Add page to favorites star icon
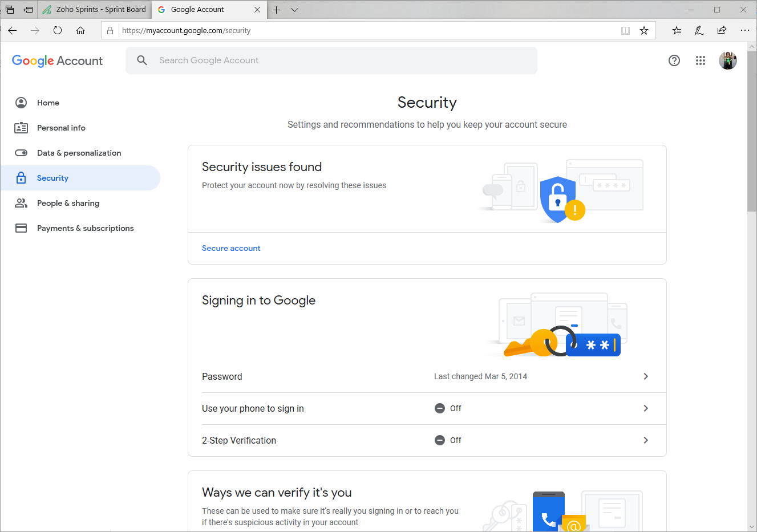The image size is (757, 532). pyautogui.click(x=644, y=31)
